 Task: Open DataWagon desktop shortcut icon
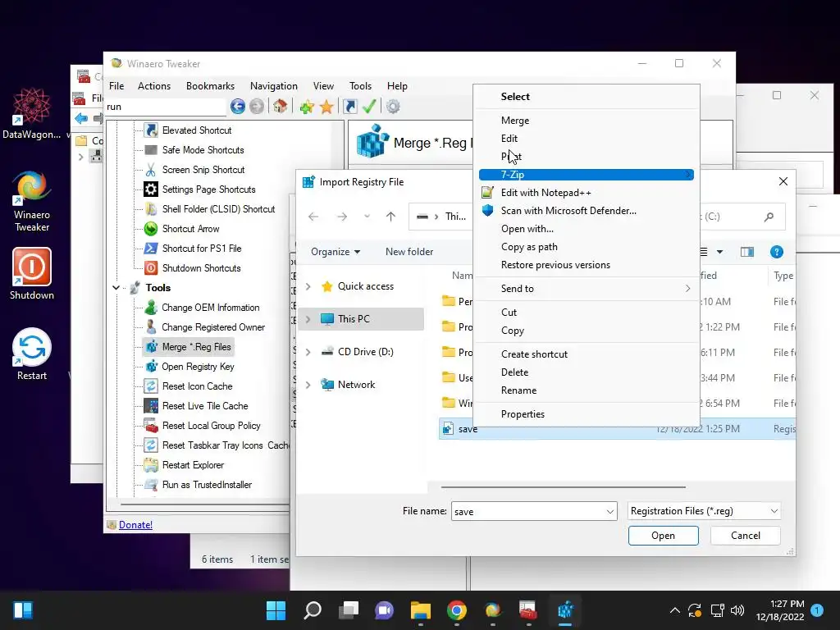click(32, 113)
